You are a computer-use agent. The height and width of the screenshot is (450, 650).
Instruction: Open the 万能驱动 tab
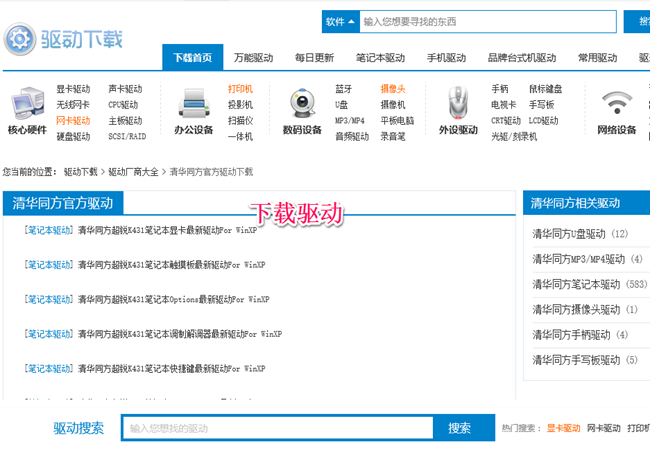[x=253, y=58]
